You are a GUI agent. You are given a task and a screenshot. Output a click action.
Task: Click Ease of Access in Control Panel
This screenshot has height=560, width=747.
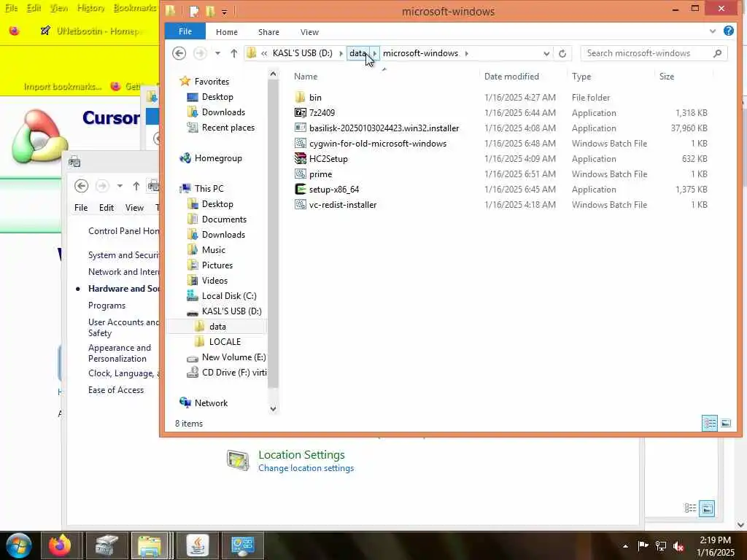(116, 390)
